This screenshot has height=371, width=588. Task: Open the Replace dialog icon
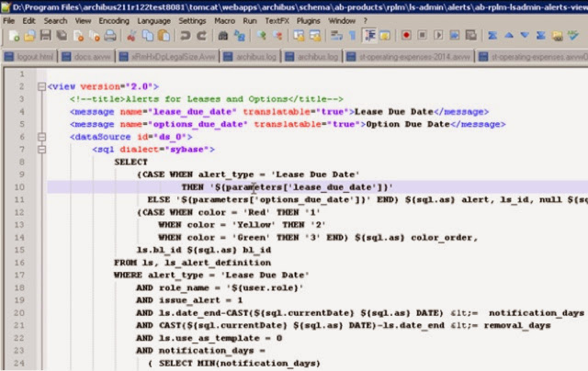tap(239, 36)
